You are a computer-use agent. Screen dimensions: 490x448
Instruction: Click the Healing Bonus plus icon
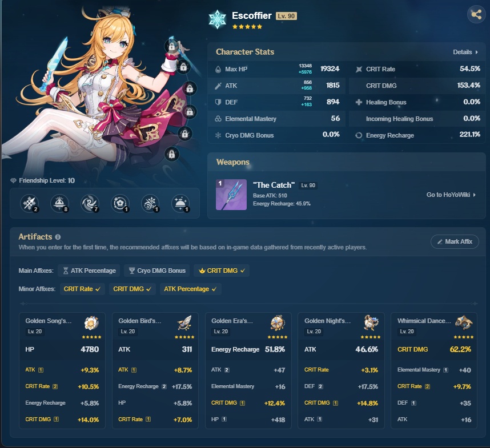pos(359,102)
